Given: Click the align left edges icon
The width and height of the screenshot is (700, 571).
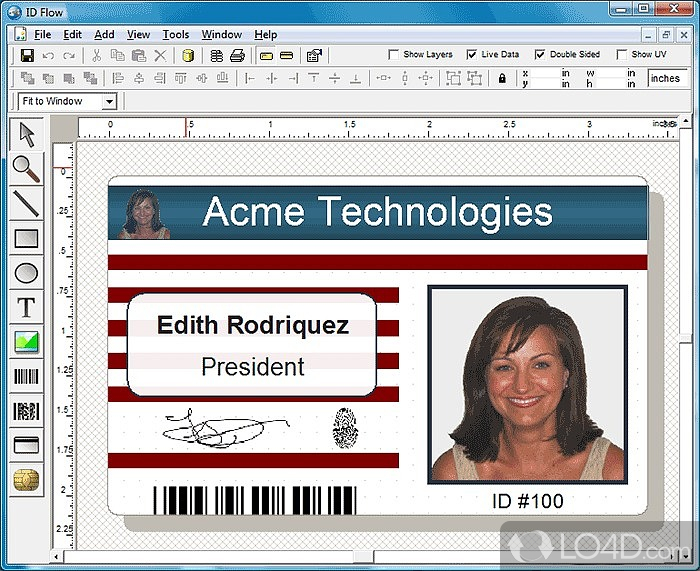Looking at the screenshot, I should coord(118,79).
